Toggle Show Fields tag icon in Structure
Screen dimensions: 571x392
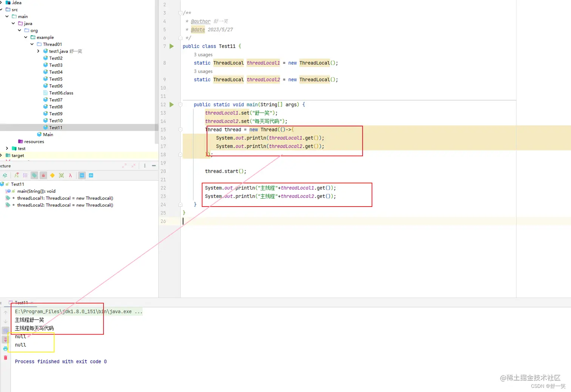tap(34, 175)
